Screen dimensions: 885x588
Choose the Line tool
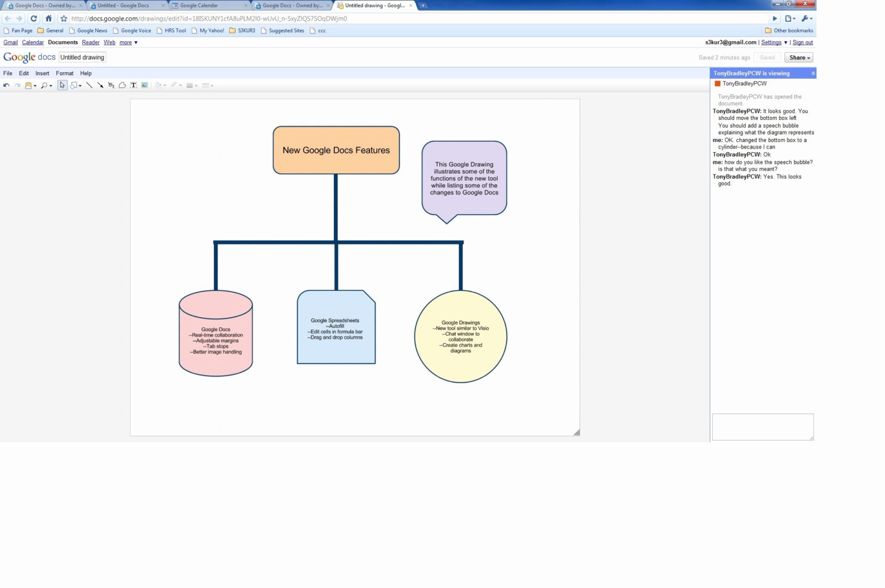point(89,85)
